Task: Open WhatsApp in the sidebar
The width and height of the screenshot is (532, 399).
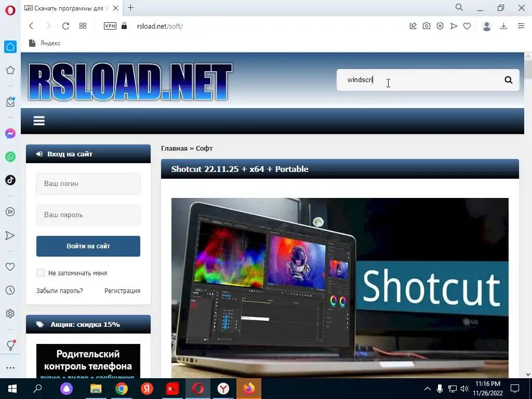Action: tap(10, 157)
